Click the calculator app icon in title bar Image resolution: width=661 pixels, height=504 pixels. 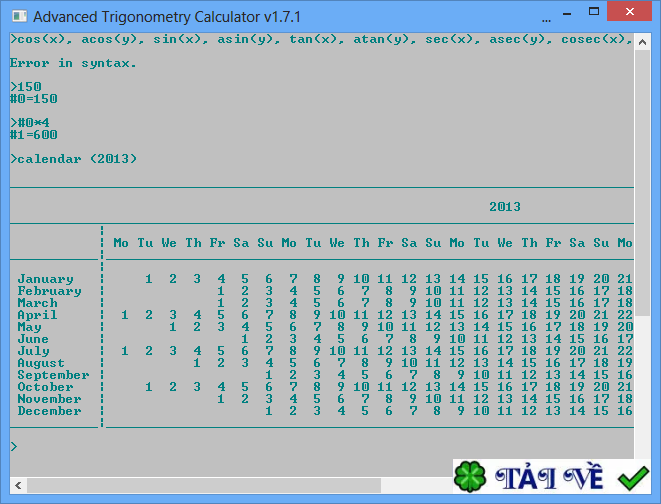click(x=18, y=16)
